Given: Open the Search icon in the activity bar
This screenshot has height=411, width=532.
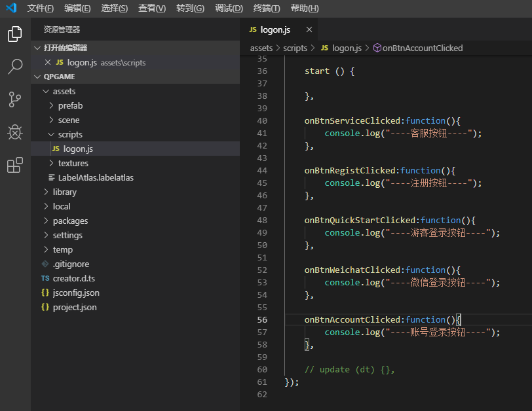Looking at the screenshot, I should 14,67.
